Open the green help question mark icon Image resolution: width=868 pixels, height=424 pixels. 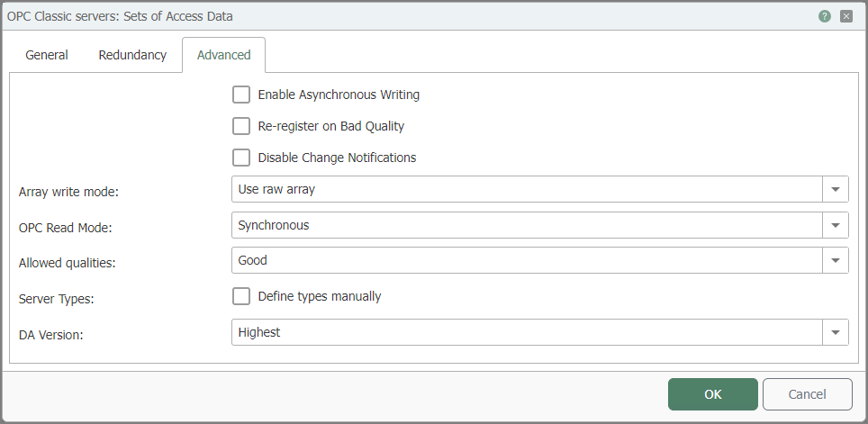(824, 16)
